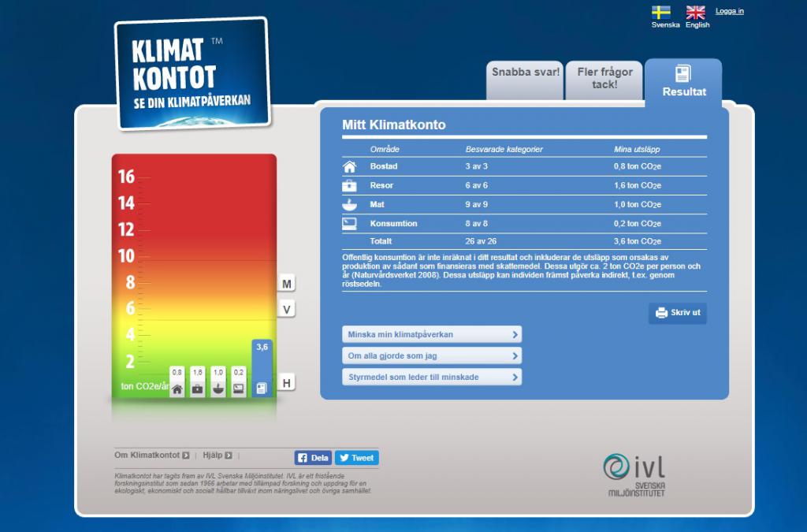The height and width of the screenshot is (532, 807).
Task: Open the Fler frågor tack! tab
Action: coord(604,80)
